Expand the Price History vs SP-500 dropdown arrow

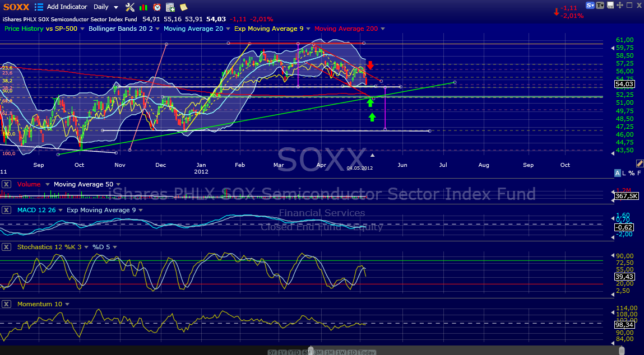82,29
